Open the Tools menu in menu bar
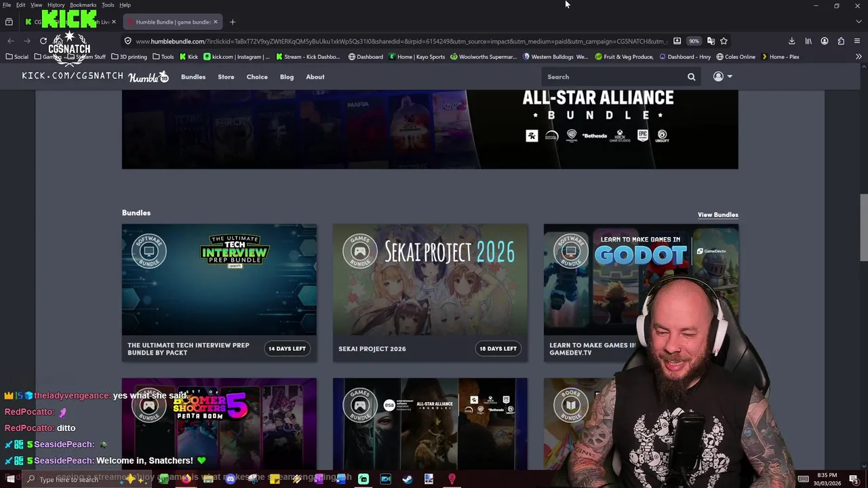868x488 pixels. coord(108,5)
